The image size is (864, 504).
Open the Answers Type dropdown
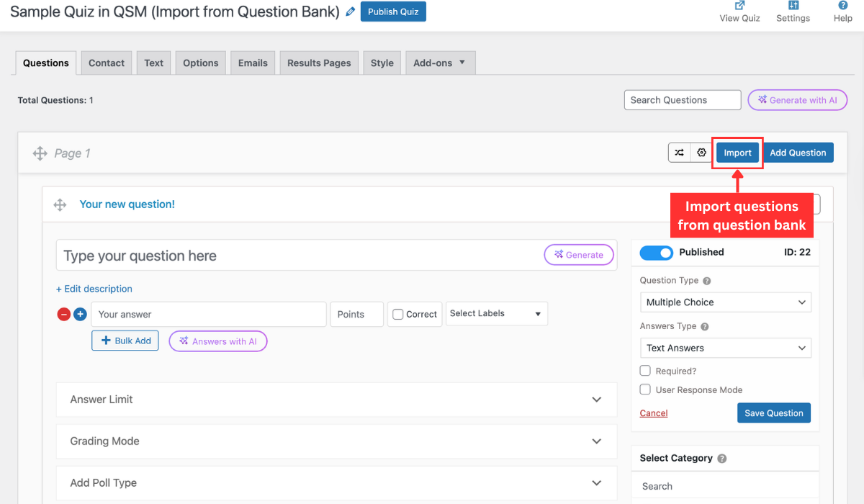tap(725, 348)
